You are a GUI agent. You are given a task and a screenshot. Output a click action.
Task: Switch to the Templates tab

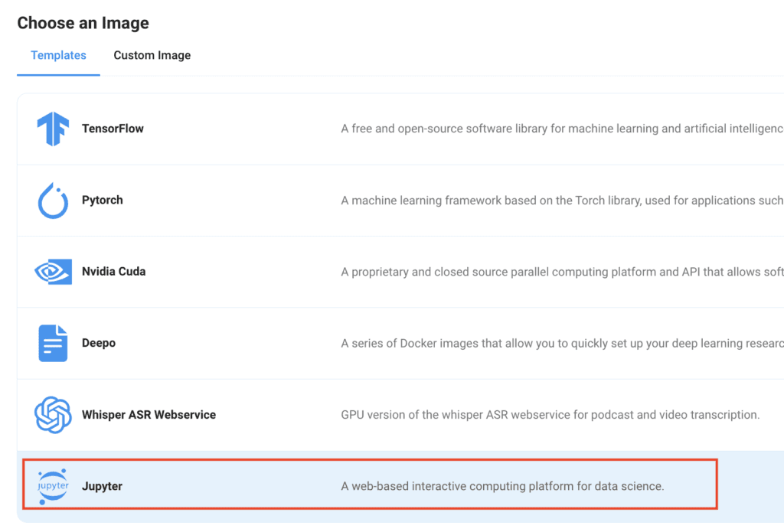(x=58, y=55)
